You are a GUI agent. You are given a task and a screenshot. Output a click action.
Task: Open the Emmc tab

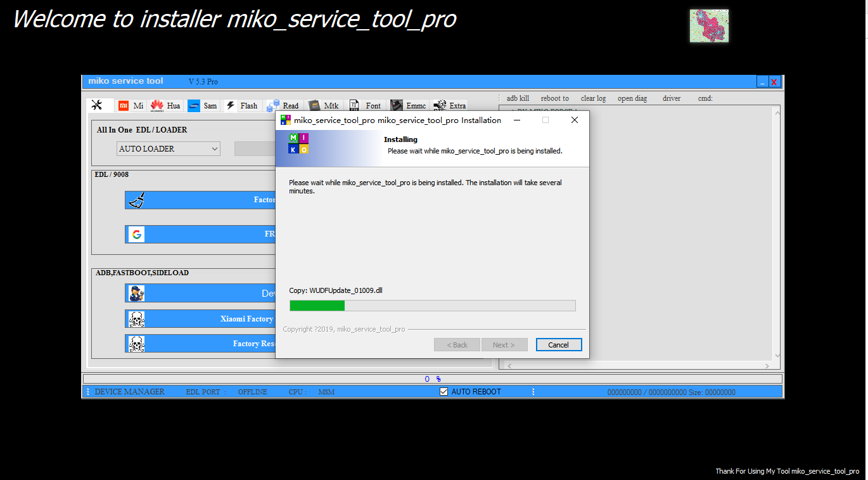(x=407, y=106)
